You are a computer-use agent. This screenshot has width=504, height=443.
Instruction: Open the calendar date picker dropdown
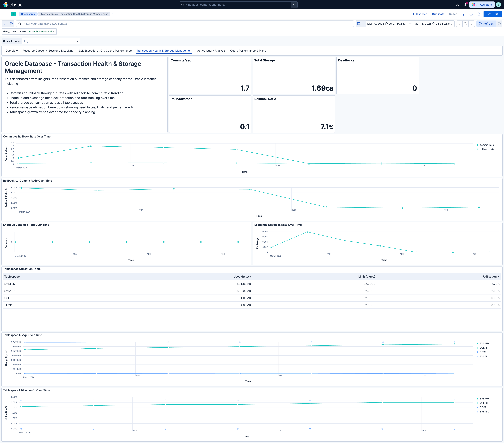[x=360, y=23]
